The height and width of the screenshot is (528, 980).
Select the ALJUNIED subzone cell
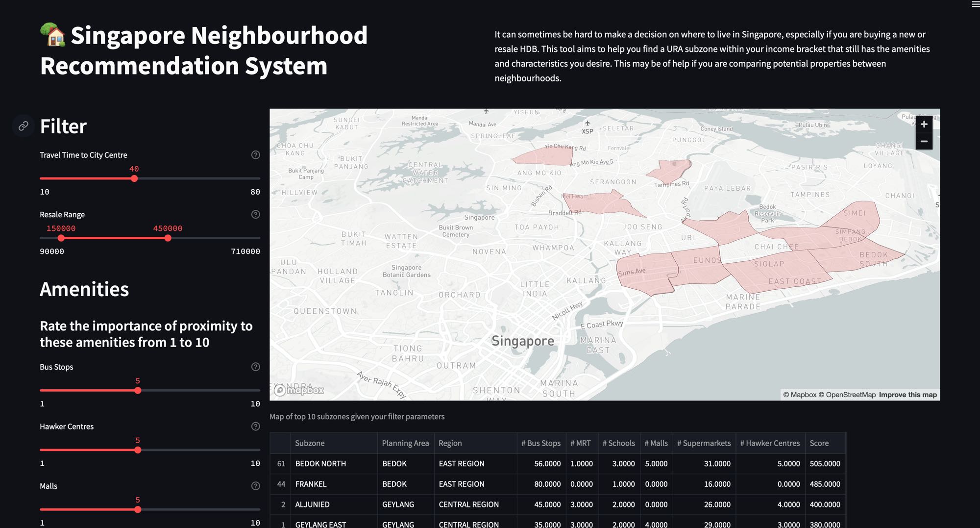point(334,504)
